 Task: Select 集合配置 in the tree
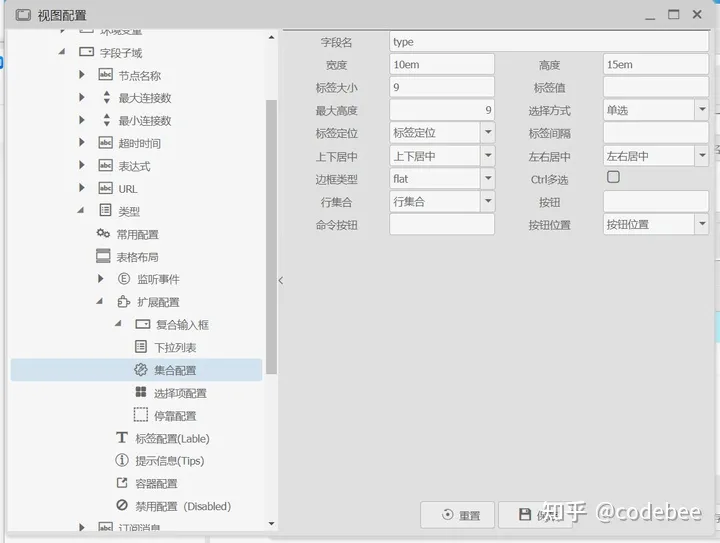click(x=174, y=370)
